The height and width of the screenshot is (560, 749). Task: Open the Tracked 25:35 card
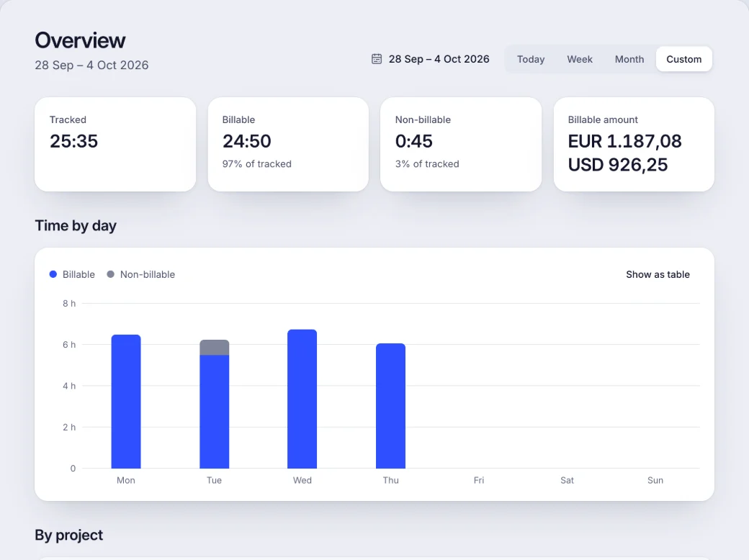pyautogui.click(x=115, y=144)
